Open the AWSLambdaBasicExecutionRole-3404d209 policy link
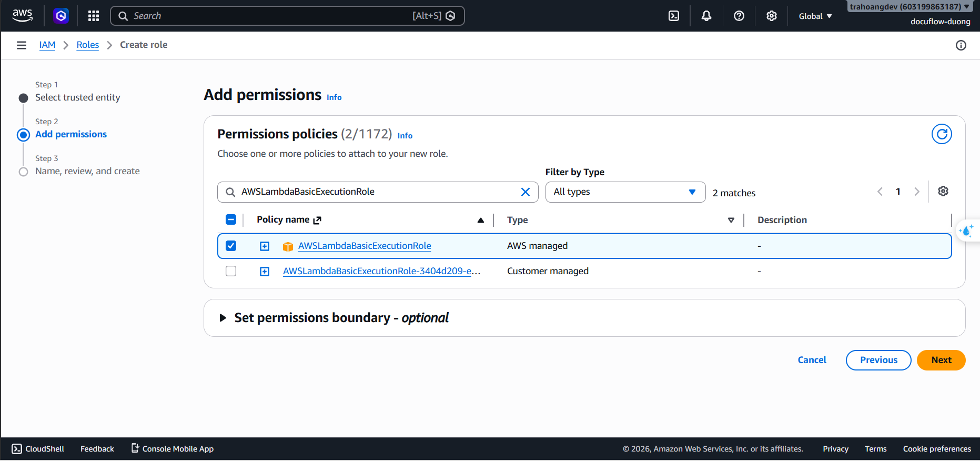980x461 pixels. [381, 271]
